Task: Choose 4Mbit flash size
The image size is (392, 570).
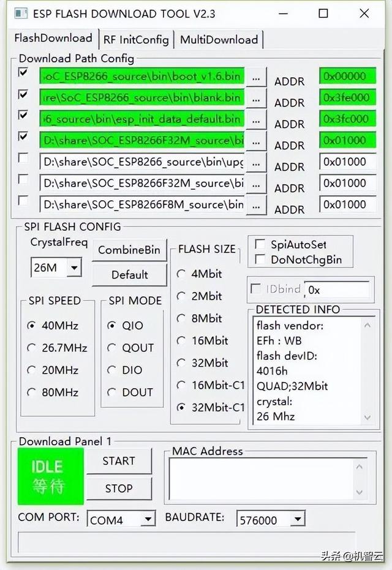Action: (199, 274)
